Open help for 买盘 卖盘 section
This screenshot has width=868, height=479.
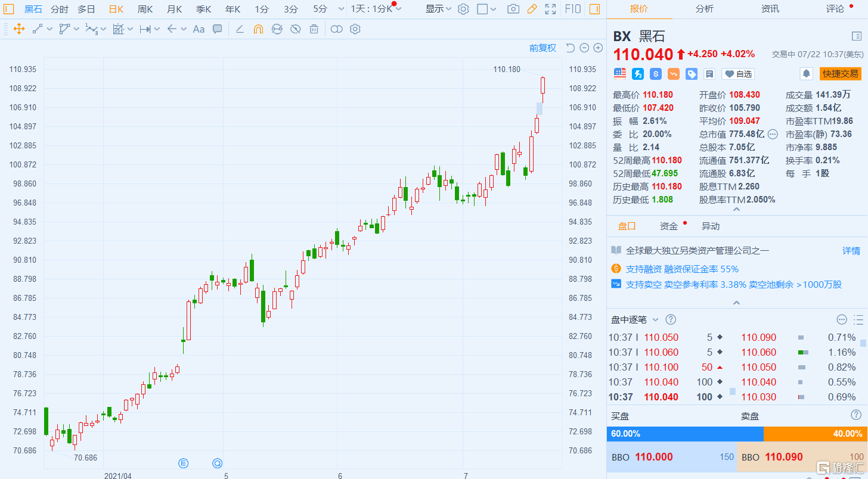click(x=856, y=415)
